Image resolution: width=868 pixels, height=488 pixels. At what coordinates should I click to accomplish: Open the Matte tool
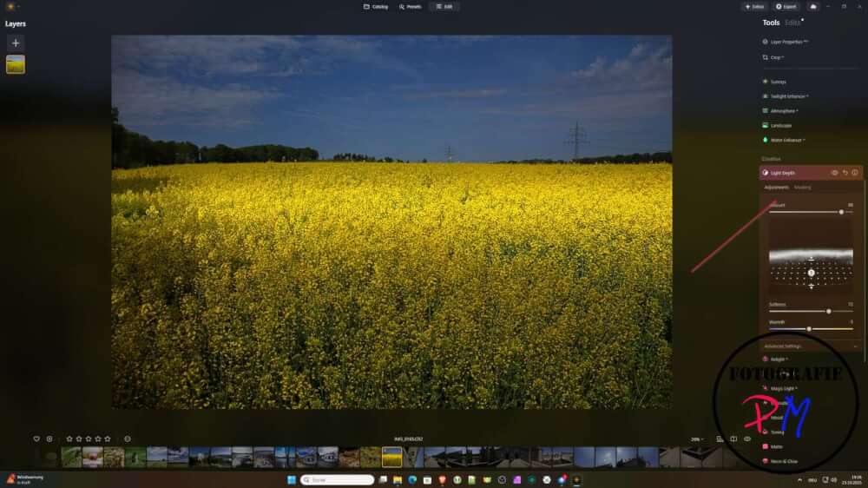point(776,446)
